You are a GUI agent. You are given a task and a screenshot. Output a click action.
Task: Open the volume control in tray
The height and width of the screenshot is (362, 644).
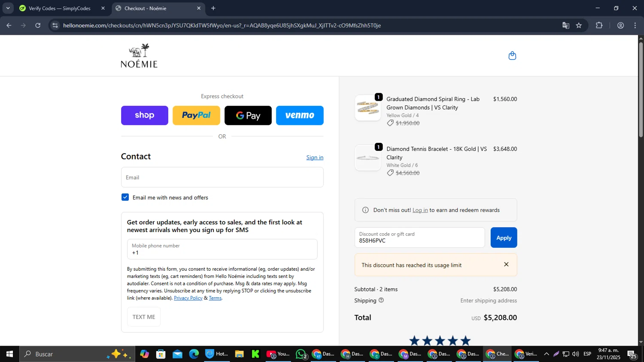click(x=575, y=354)
